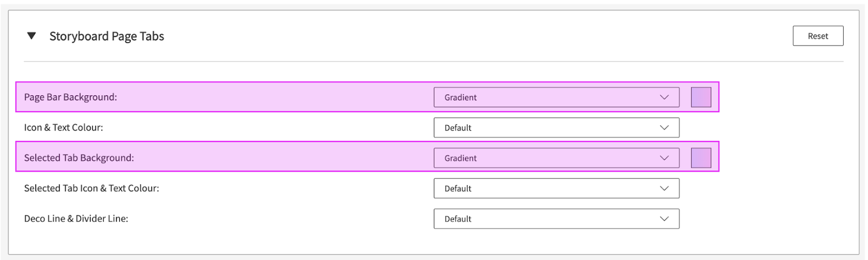Open the Page Bar Background dropdown
868x260 pixels.
coord(556,97)
